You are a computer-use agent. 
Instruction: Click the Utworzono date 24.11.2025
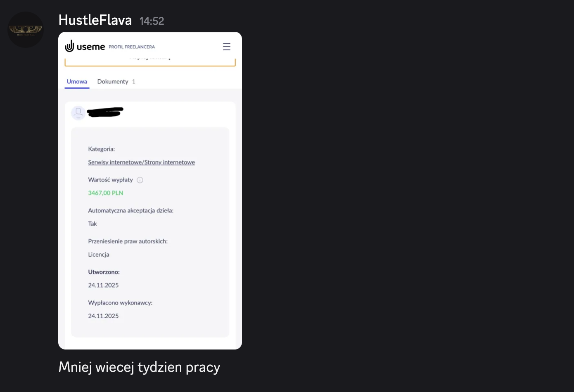click(103, 285)
